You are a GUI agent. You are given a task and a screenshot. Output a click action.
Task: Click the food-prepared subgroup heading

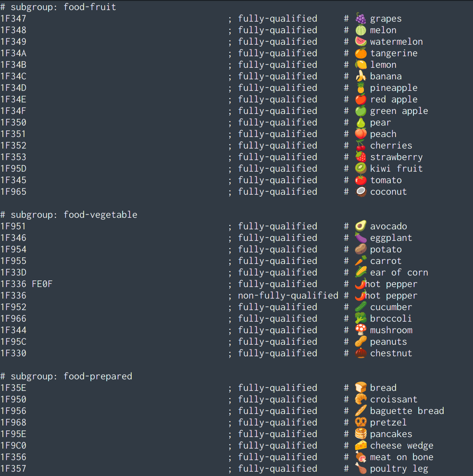(66, 376)
